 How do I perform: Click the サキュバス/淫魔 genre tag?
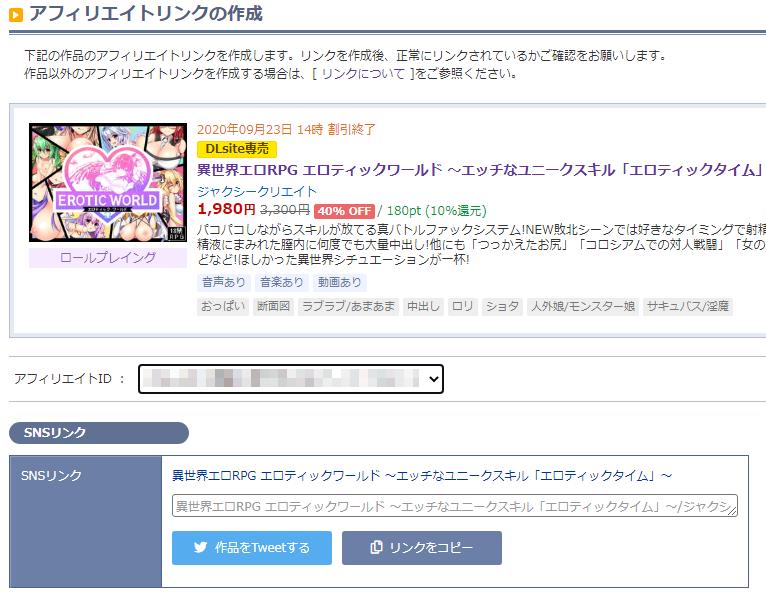[x=688, y=306]
